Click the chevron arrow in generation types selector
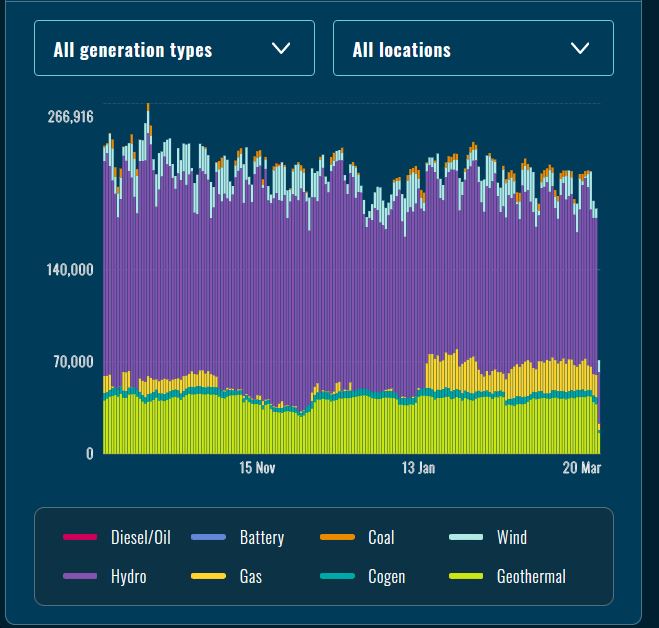659x628 pixels. (x=281, y=49)
